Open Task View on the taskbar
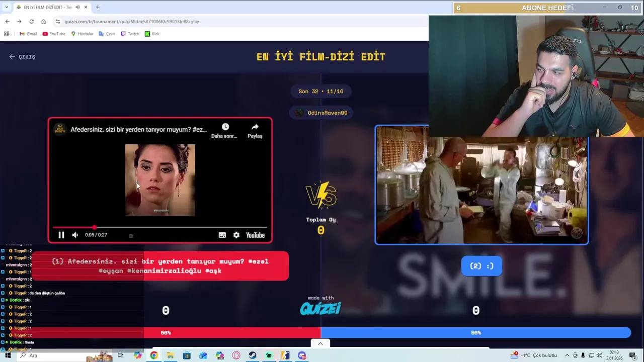The width and height of the screenshot is (644, 362). tap(120, 355)
